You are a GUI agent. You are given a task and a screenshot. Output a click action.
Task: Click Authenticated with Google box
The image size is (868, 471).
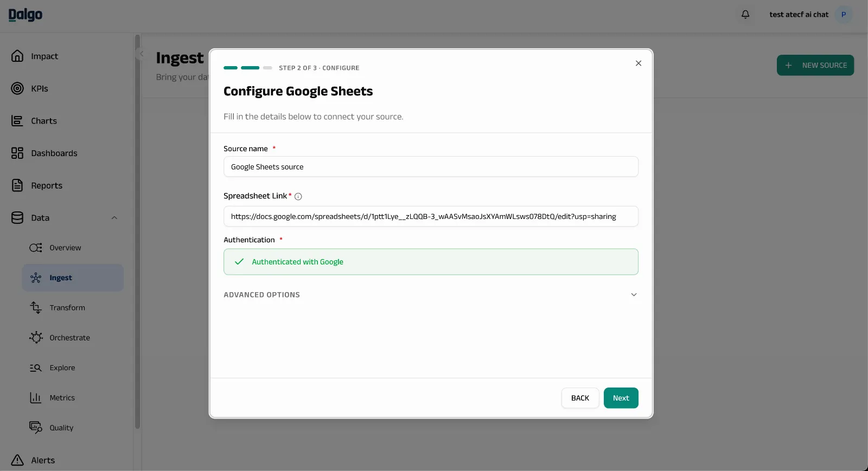point(431,262)
